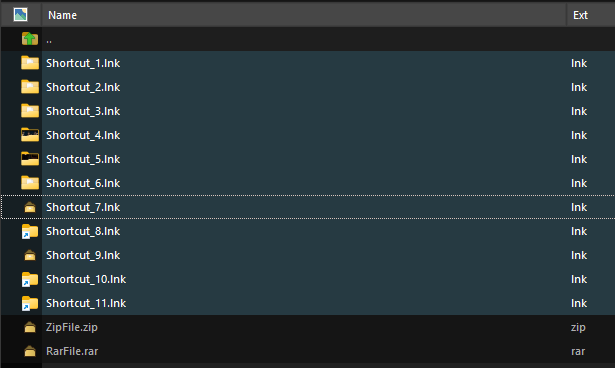Click the dark folder icon of Shortcut_5.lnk
This screenshot has height=368, width=615.
tap(30, 159)
